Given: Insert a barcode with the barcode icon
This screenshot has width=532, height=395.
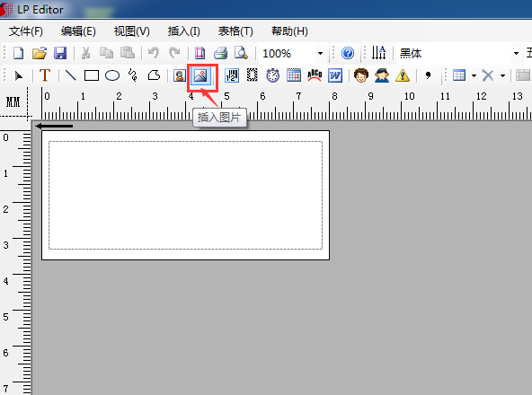Looking at the screenshot, I should point(232,75).
